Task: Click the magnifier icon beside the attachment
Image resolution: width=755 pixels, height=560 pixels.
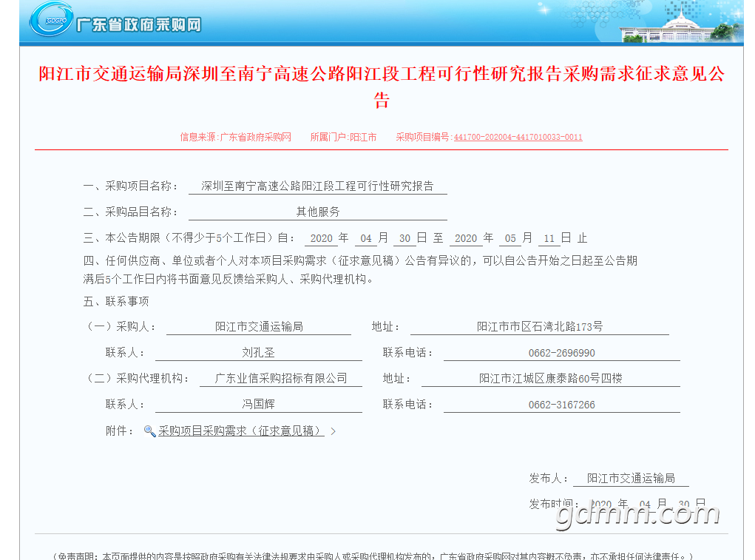Action: (149, 431)
